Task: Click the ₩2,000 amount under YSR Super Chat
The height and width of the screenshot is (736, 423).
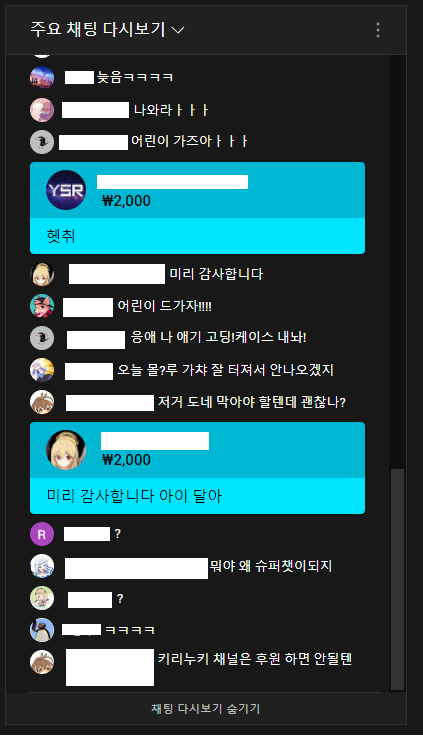Action: click(126, 201)
